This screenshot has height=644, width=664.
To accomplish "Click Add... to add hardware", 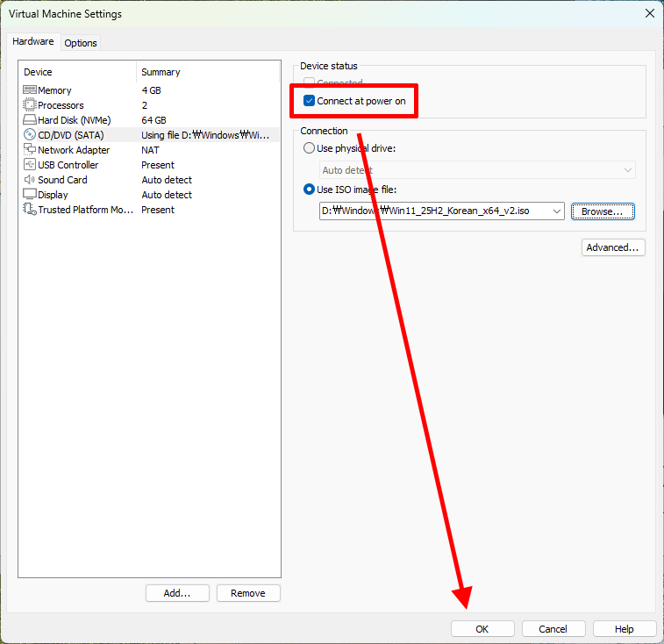I will 177,593.
